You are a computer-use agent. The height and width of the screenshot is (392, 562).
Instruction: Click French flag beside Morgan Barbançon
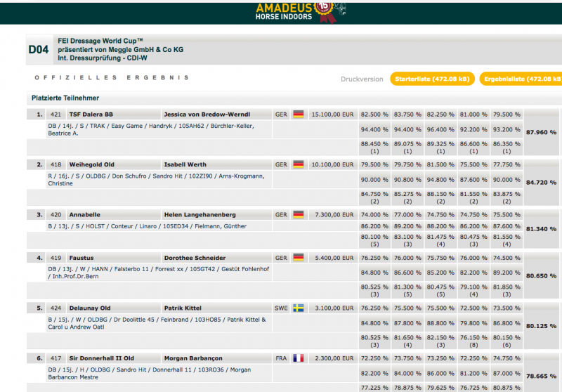pyautogui.click(x=299, y=358)
